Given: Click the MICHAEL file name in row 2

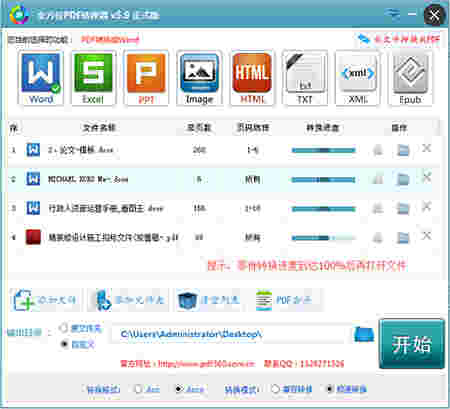Looking at the screenshot, I should 88,179.
